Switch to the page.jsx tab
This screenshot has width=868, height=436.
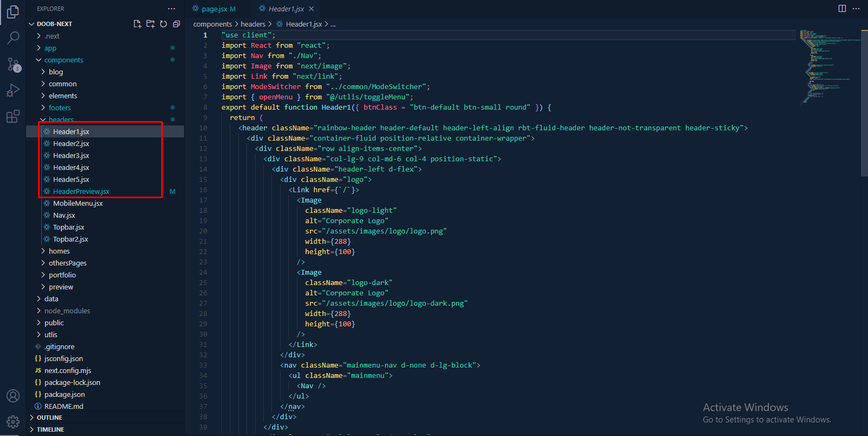click(x=214, y=9)
